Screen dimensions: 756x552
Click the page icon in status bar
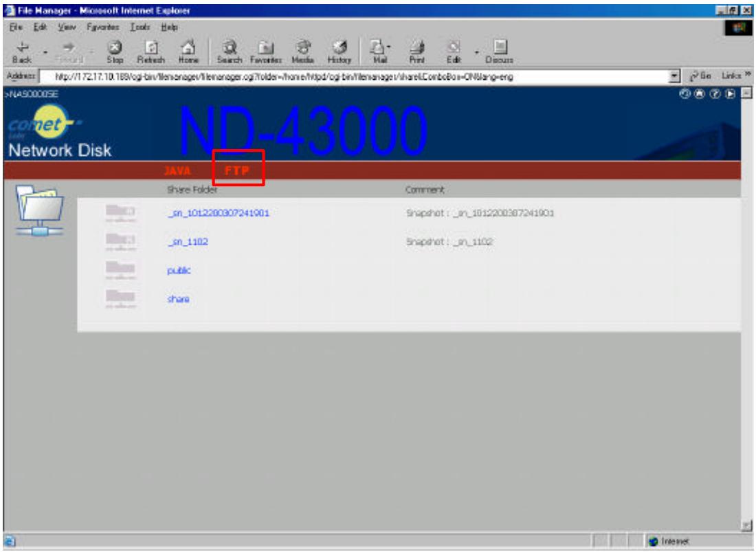pyautogui.click(x=10, y=542)
